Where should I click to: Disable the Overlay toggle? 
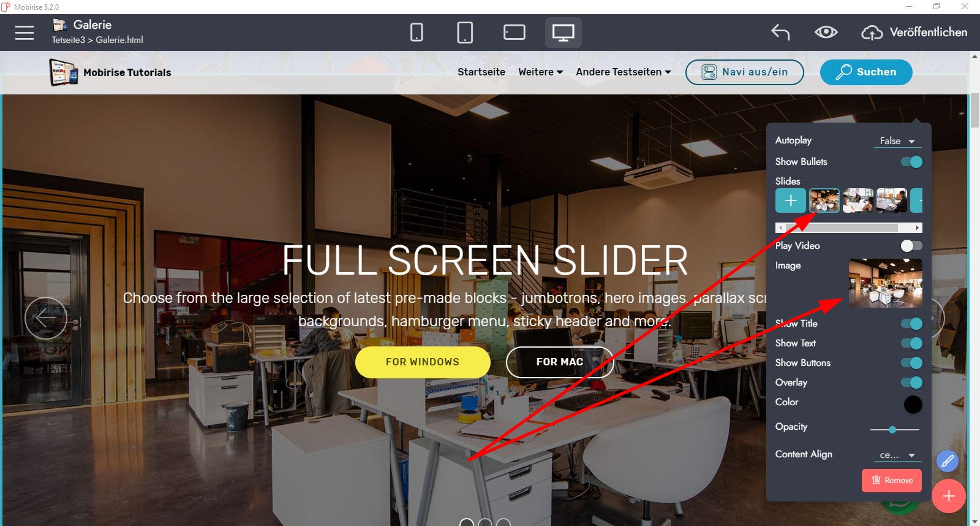tap(911, 383)
